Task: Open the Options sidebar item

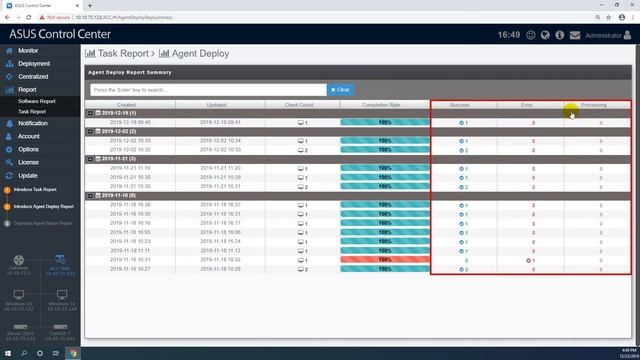Action: 28,149
